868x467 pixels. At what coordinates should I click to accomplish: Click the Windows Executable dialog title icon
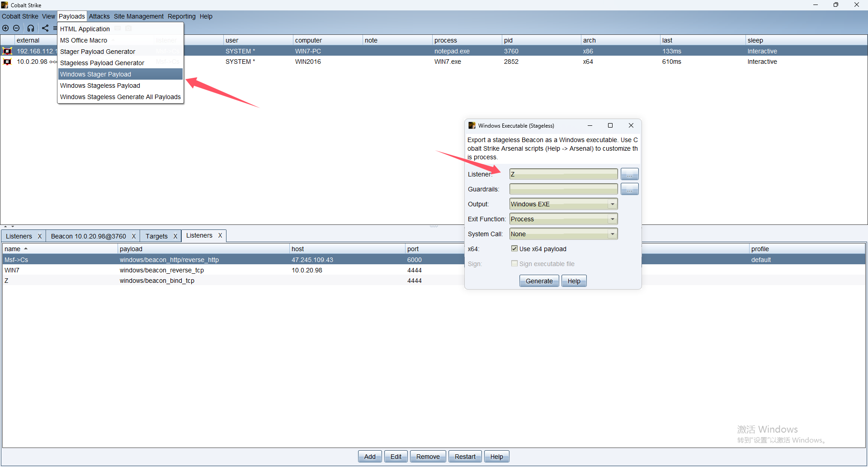[x=472, y=125]
